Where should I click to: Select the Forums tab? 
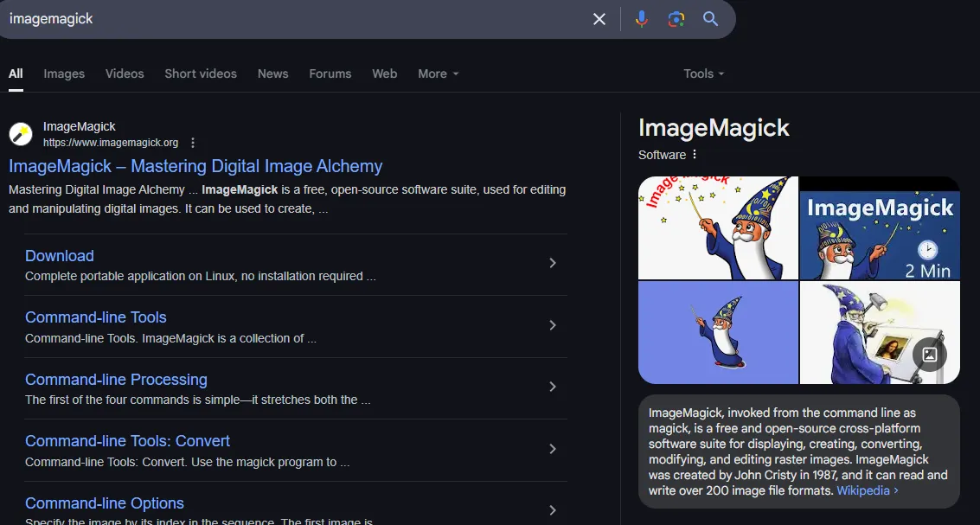[330, 74]
